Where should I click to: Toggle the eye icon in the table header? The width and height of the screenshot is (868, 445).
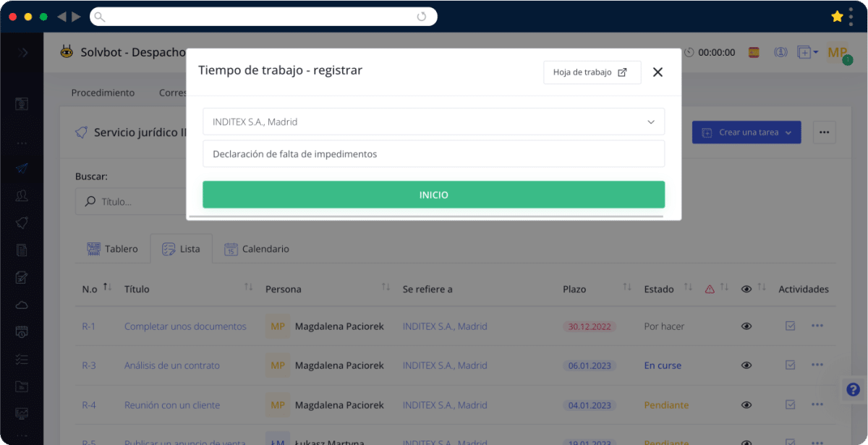[746, 289]
